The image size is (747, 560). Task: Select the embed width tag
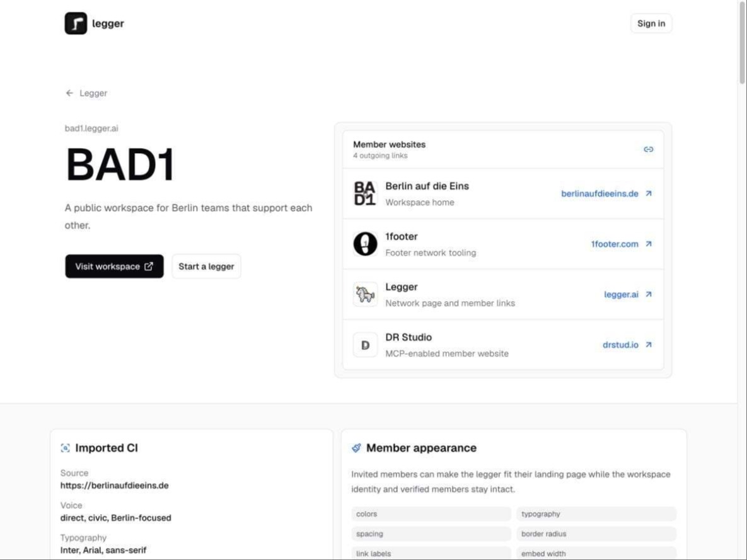click(596, 553)
